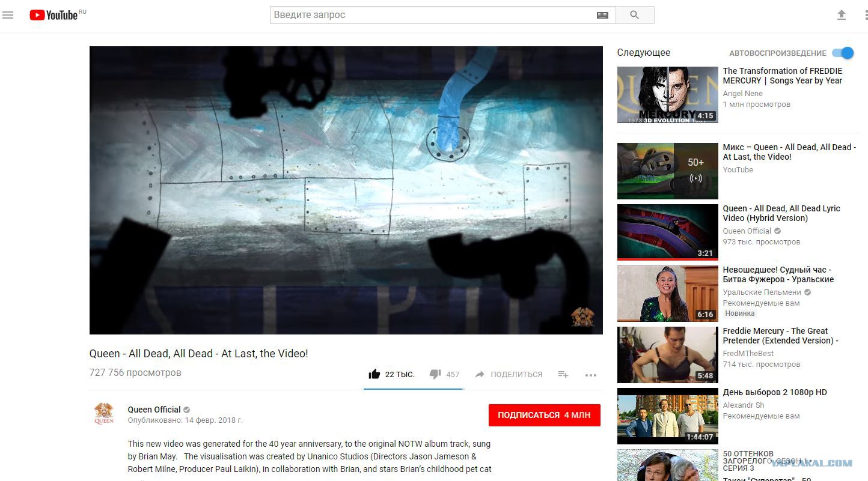Image resolution: width=868 pixels, height=481 pixels.
Task: Click the ПОДЕЛИТЬСЯ share label
Action: pos(516,374)
